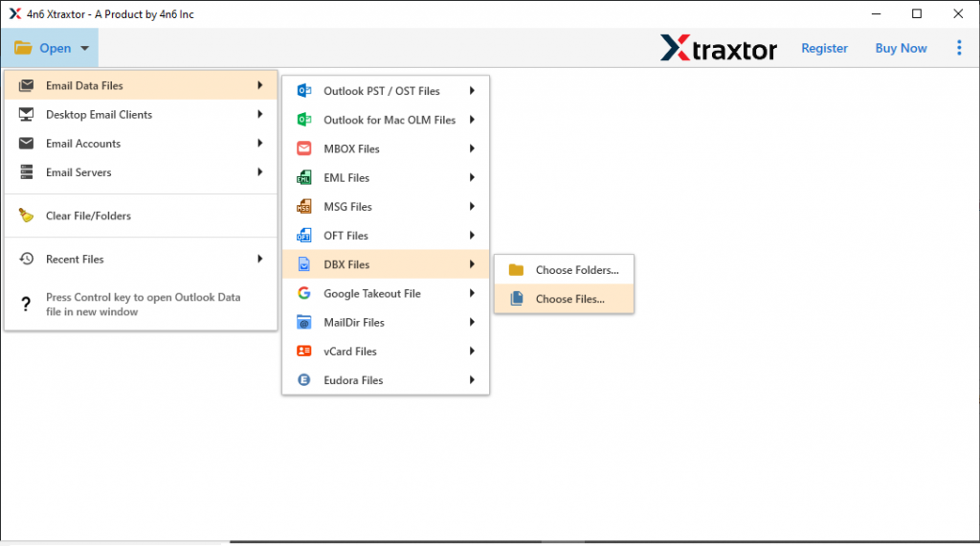Select Email Data Files menu item

(141, 85)
